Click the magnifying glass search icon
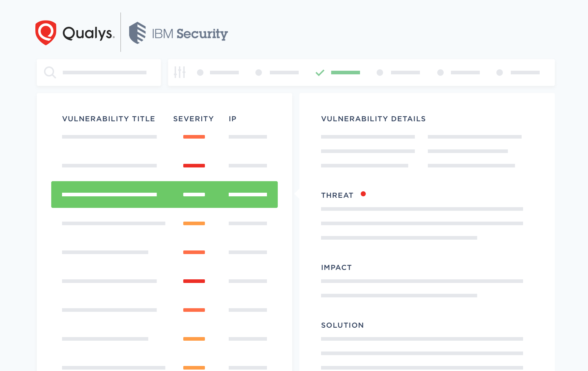Screen dimensions: 588x371 click(50, 72)
